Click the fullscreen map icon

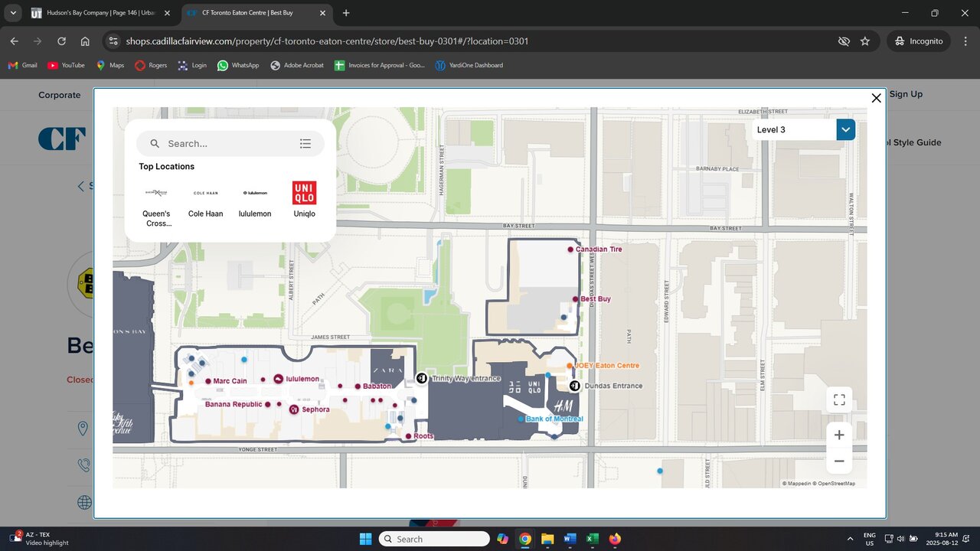click(x=839, y=399)
